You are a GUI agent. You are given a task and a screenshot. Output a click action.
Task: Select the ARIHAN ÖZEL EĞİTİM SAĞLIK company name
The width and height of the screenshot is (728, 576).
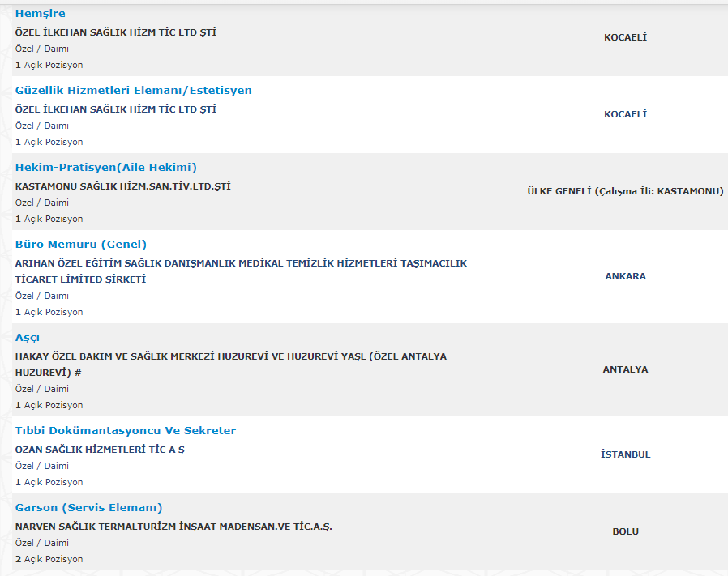[241, 263]
